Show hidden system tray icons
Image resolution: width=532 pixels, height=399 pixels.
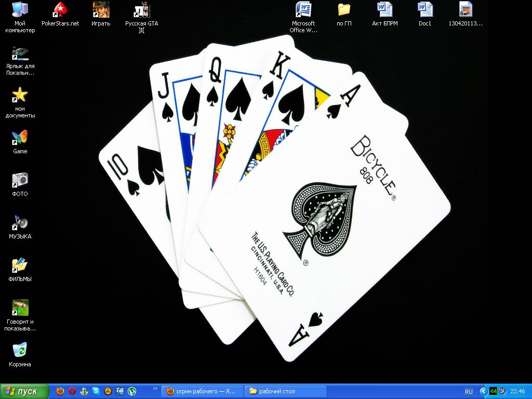[483, 391]
